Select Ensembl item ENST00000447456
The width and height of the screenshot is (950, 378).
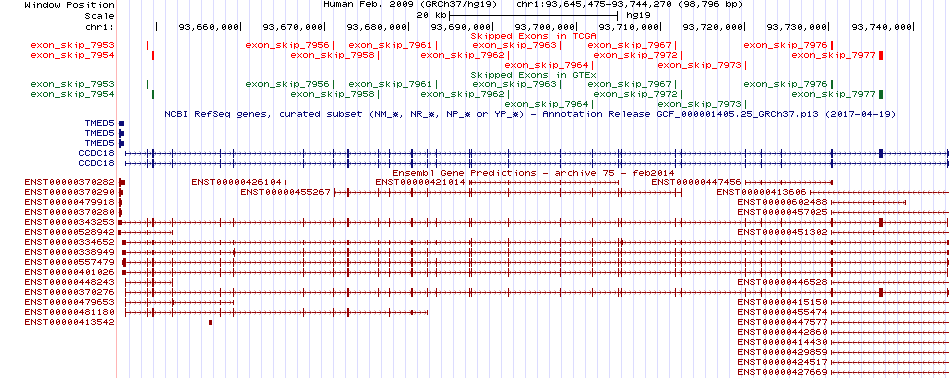[696, 182]
